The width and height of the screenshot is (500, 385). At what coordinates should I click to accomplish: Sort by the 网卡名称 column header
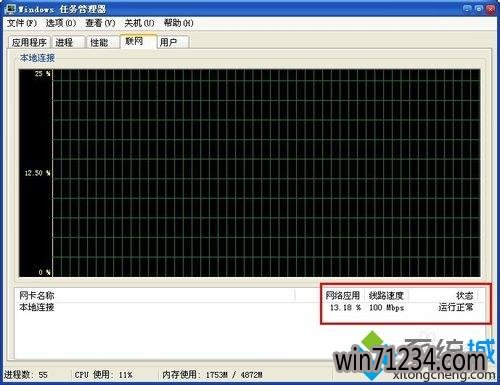point(155,295)
